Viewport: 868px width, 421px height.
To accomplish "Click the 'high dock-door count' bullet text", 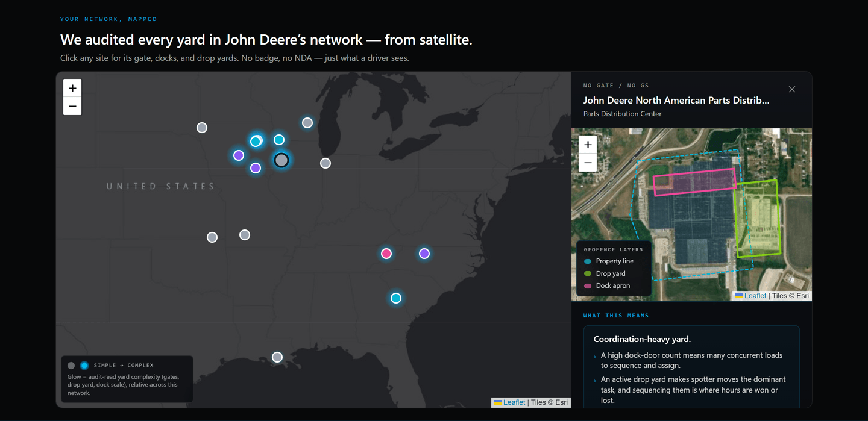I will pos(692,360).
